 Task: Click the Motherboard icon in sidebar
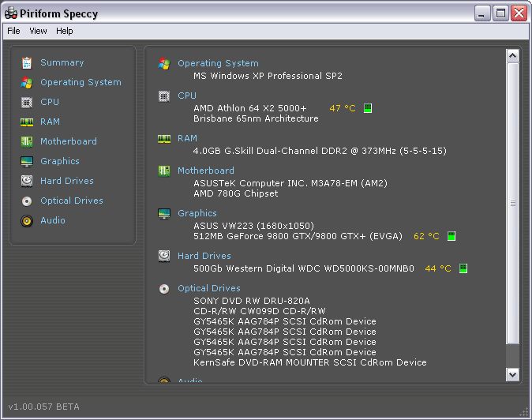point(27,141)
